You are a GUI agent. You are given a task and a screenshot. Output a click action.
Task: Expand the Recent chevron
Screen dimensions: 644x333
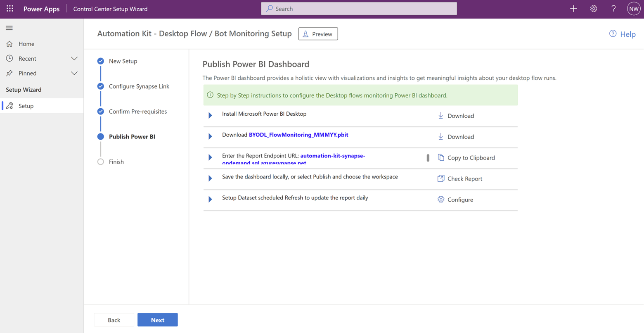coord(74,59)
